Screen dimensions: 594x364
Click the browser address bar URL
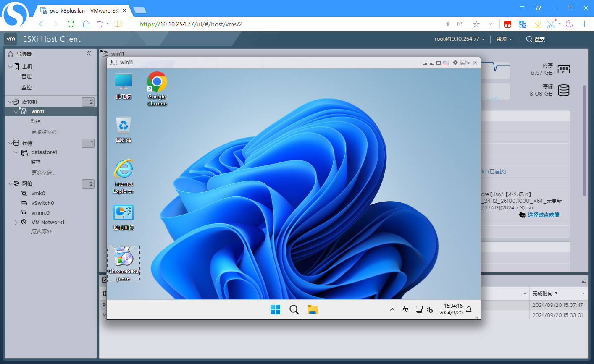pos(191,24)
